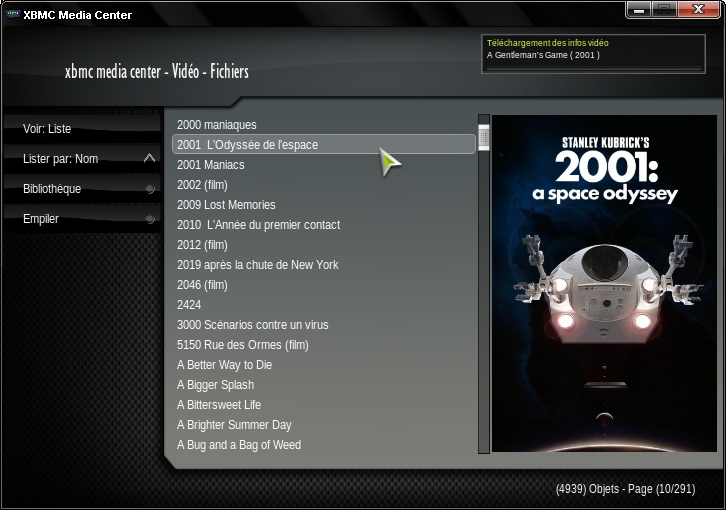Toggle the Empiler radio button
Screen dimensions: 726x510
[x=150, y=219]
